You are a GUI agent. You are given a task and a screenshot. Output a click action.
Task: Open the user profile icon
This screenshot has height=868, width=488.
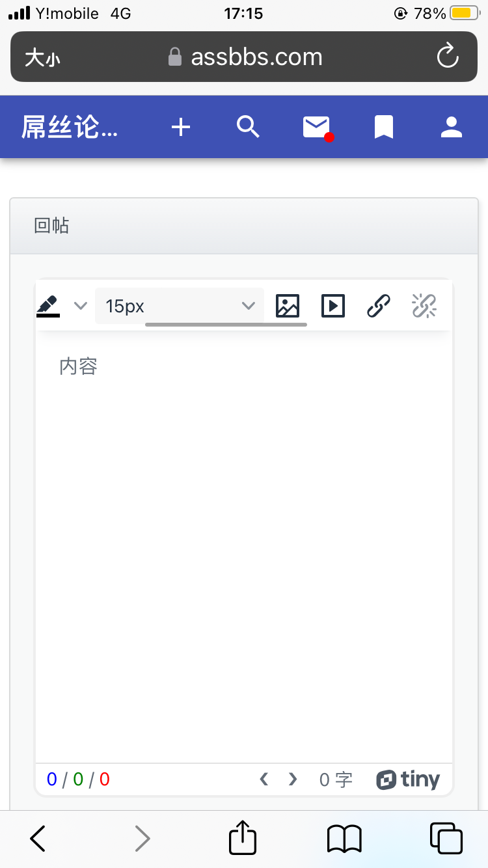451,127
